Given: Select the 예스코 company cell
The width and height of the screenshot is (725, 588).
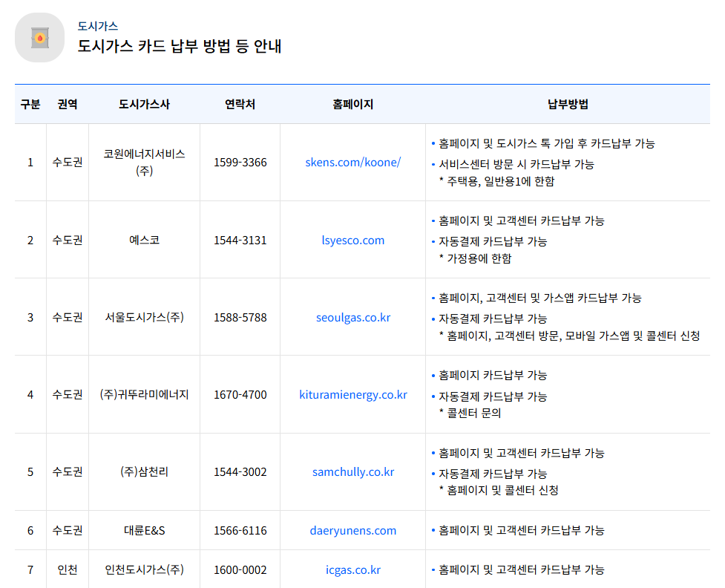Looking at the screenshot, I should [x=144, y=240].
